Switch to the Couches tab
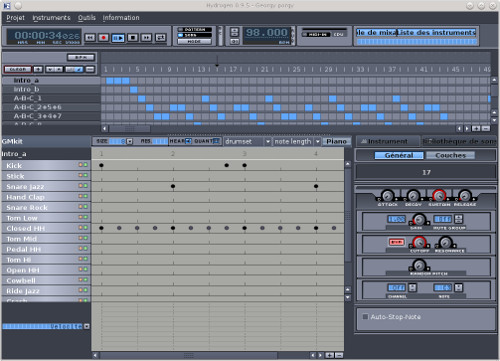 450,155
